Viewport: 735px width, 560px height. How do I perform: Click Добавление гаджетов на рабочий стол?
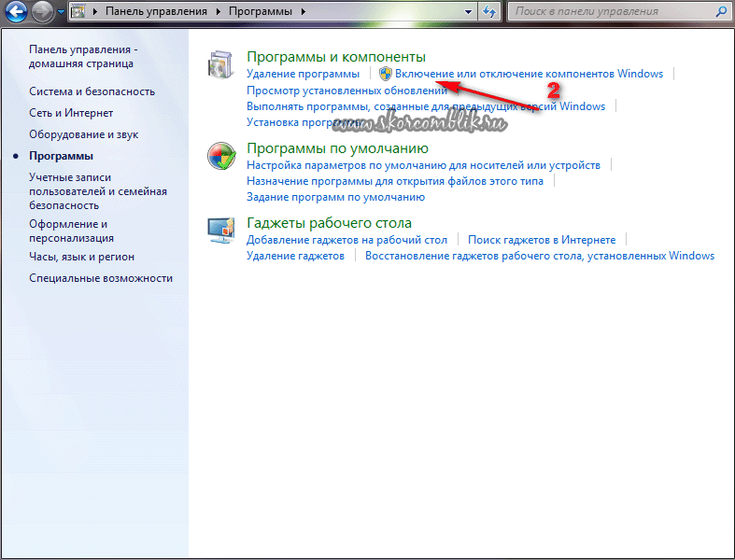point(346,240)
